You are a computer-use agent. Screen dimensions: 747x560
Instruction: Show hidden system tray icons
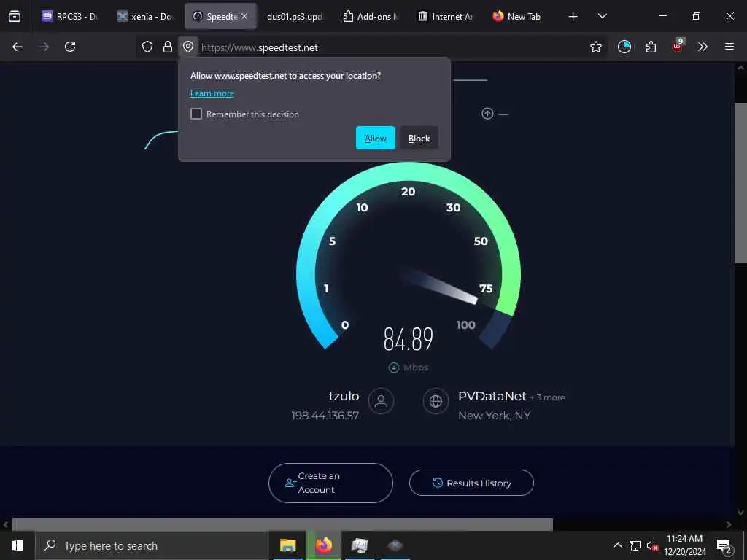[x=617, y=545]
